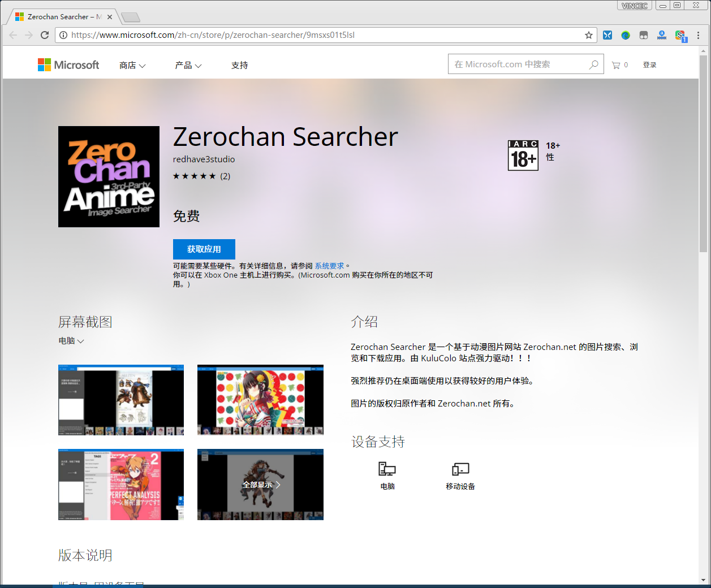Screen dimensions: 711x588
Task: Click the 获取应用 button
Action: pyautogui.click(x=204, y=249)
